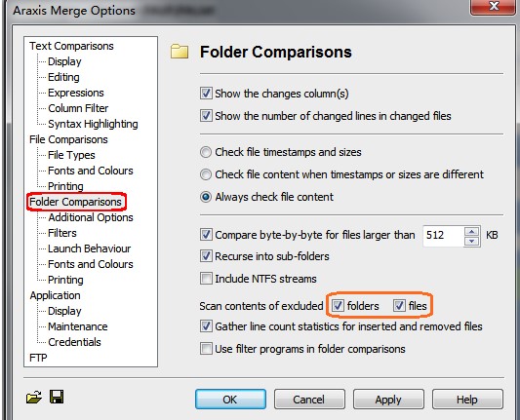This screenshot has width=520, height=420.
Task: Click the 512 KB size input field
Action: (x=443, y=236)
